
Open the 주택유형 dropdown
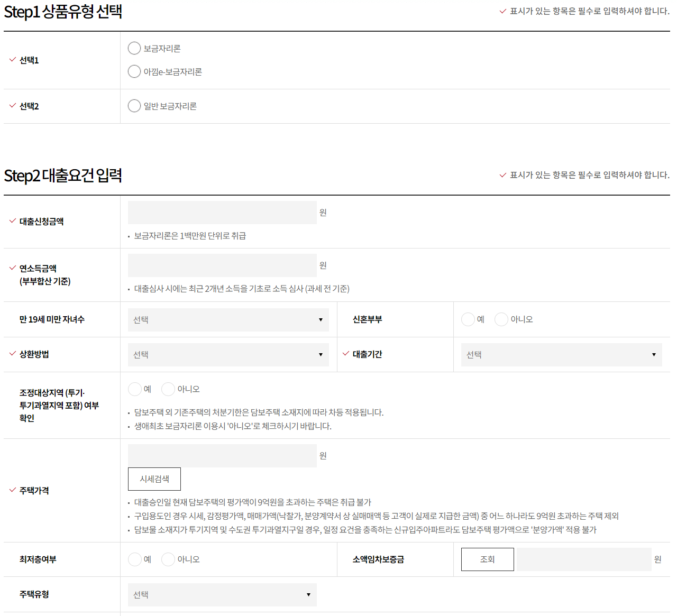click(222, 594)
